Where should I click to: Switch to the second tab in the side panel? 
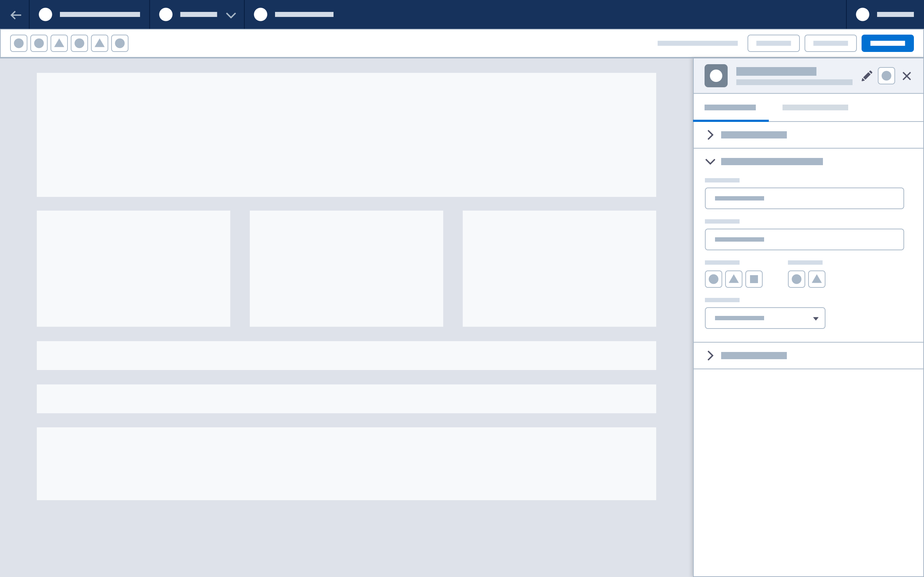[815, 107]
